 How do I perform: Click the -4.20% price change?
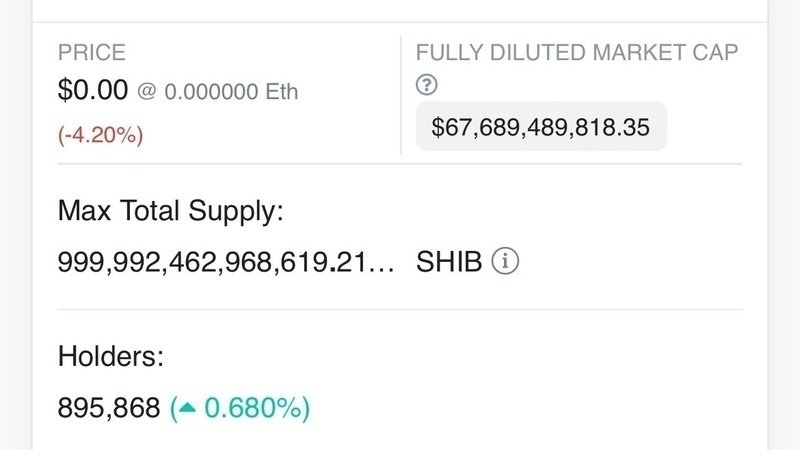tap(101, 135)
